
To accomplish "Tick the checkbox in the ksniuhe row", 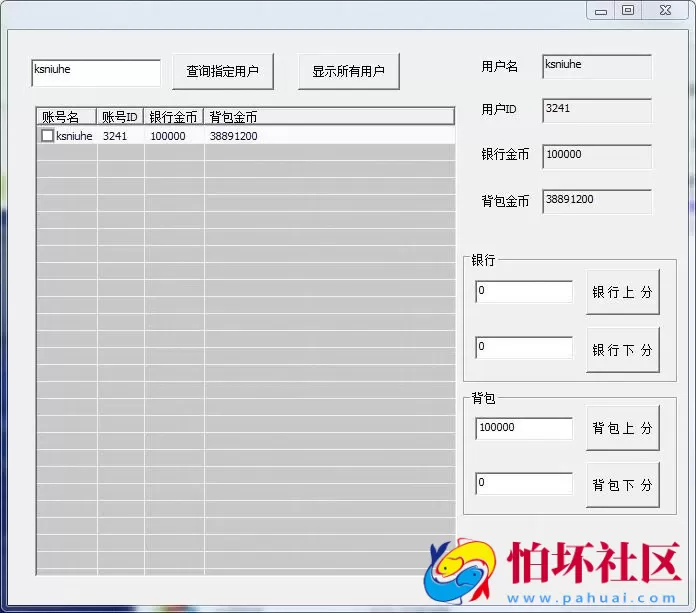I will [47, 135].
